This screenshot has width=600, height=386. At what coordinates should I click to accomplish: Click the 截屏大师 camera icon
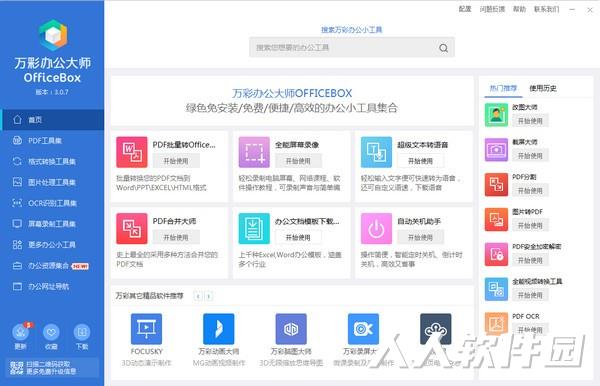point(496,150)
